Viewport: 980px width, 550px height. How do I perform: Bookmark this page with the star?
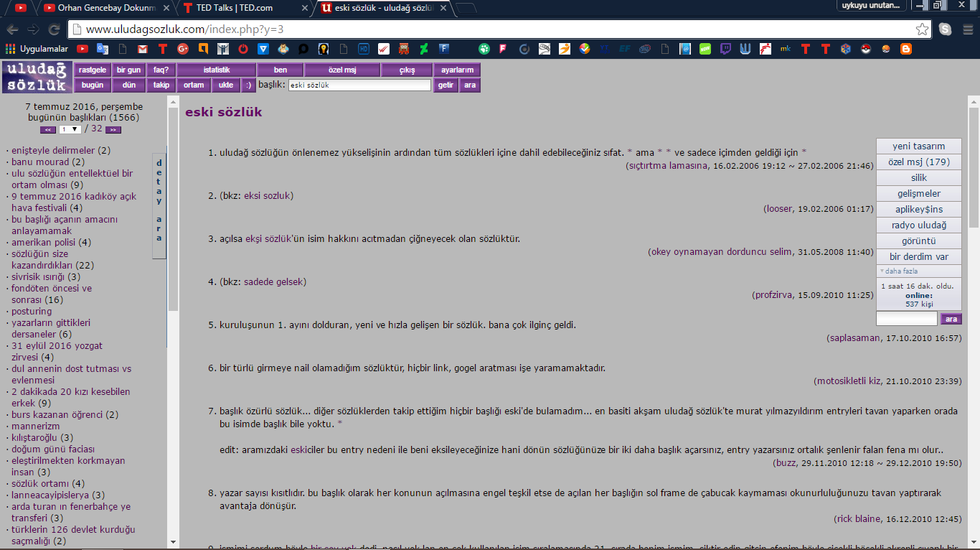tap(923, 29)
